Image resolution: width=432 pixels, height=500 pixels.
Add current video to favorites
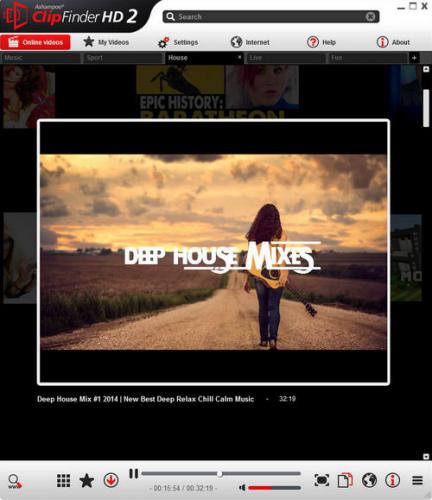click(x=87, y=481)
